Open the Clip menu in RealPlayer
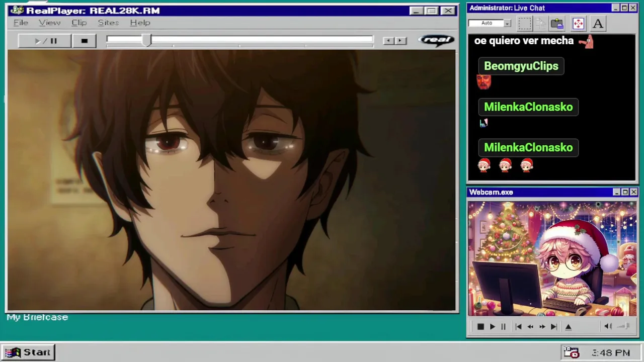644x362 pixels. pos(79,23)
